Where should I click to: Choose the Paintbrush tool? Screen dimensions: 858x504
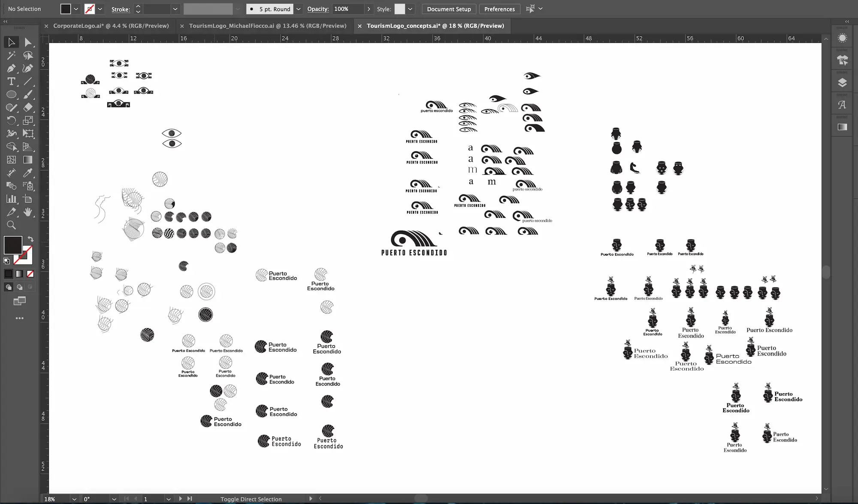[x=28, y=94]
